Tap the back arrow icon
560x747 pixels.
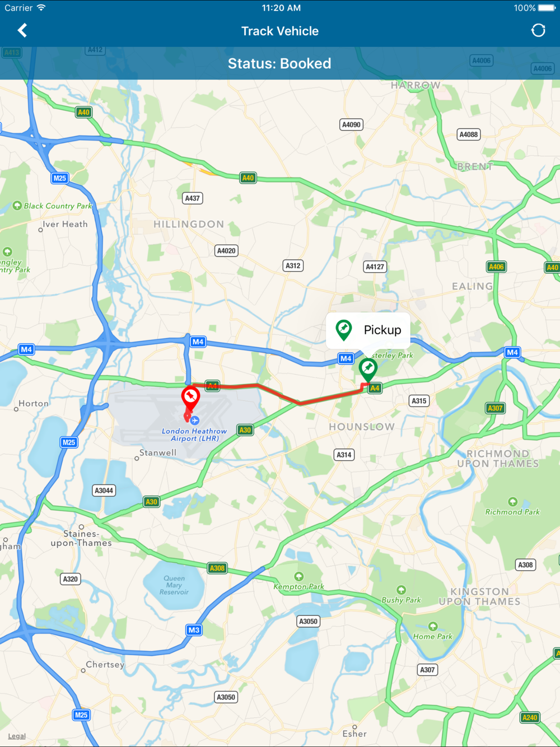coord(22,30)
